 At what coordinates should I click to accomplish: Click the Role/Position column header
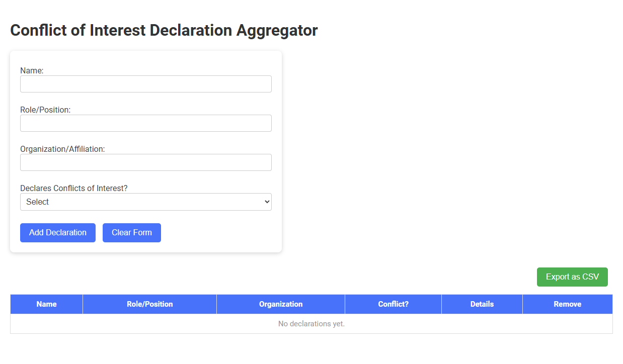(149, 304)
